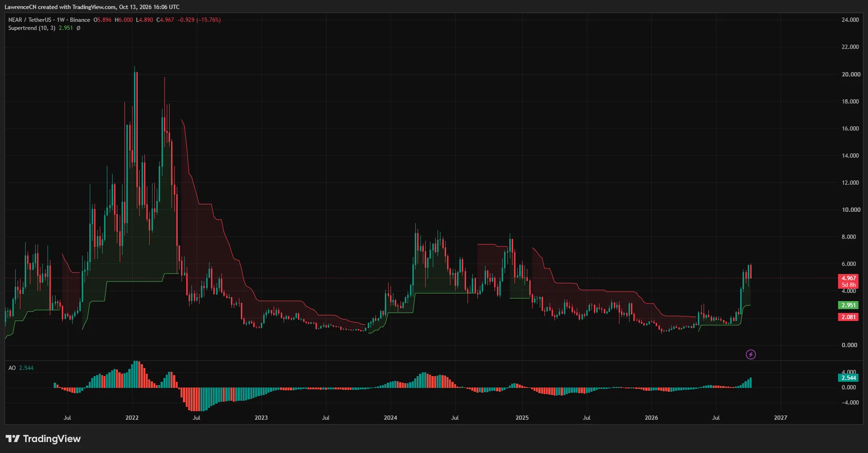The width and height of the screenshot is (868, 453).
Task: Click the 20.000 price scale label
Action: [851, 75]
